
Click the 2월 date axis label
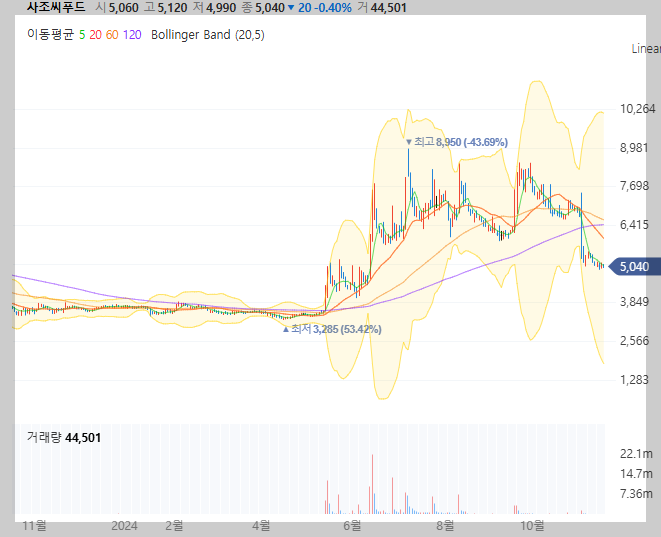[174, 526]
